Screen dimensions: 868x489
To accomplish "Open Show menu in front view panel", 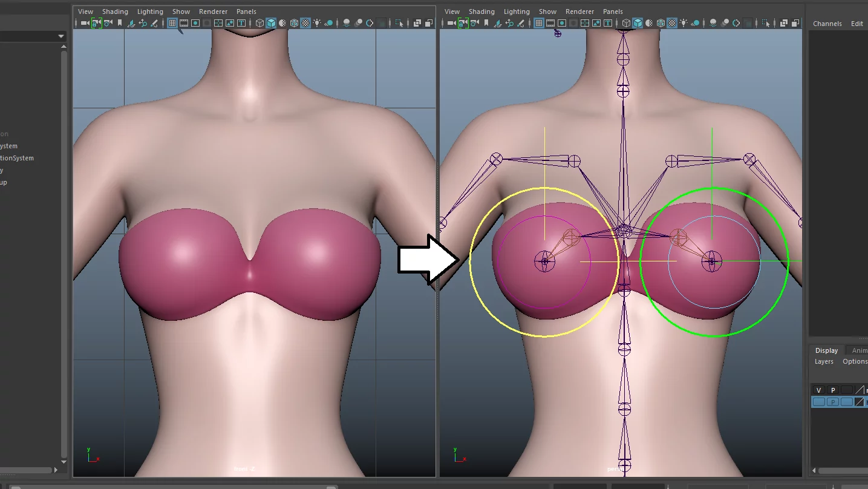I will 181,11.
